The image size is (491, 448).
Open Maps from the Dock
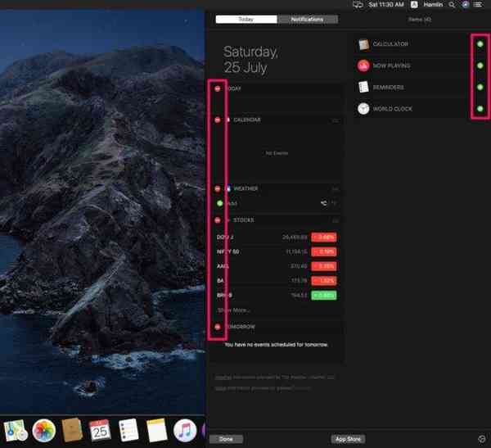click(15, 431)
